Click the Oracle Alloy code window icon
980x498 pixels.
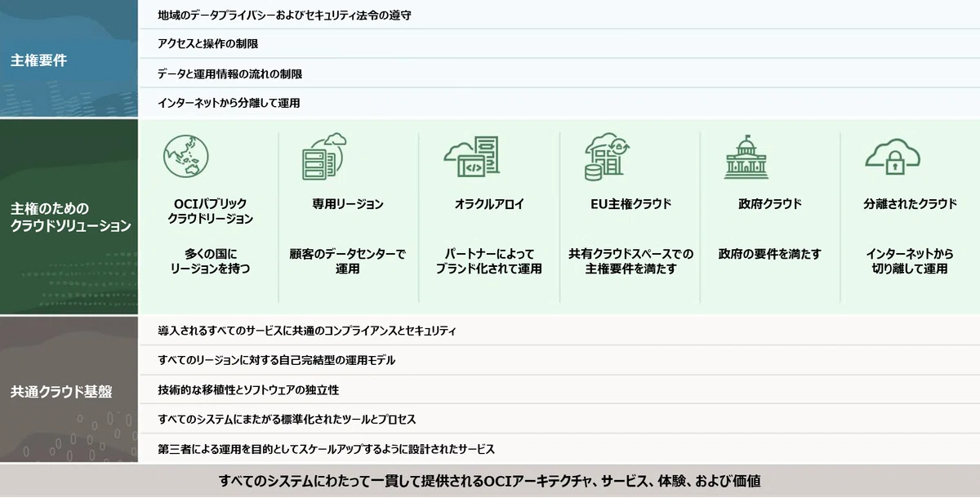pyautogui.click(x=471, y=157)
